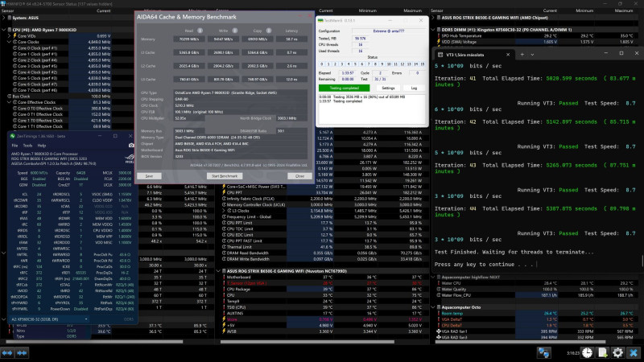
Task: Click HWiNFO app icon in title bar
Action: coord(3,4)
